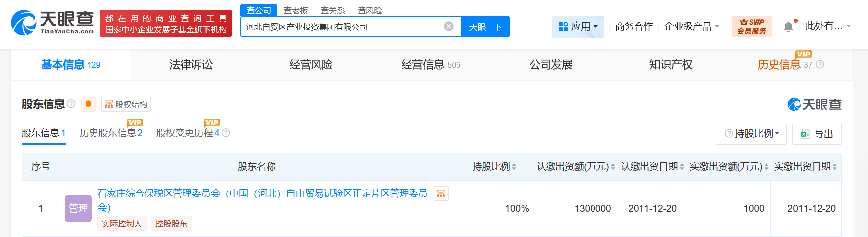Viewport: 868px width, 237px height.
Task: Expand the 持股比例 filter dropdown
Action: tap(751, 134)
